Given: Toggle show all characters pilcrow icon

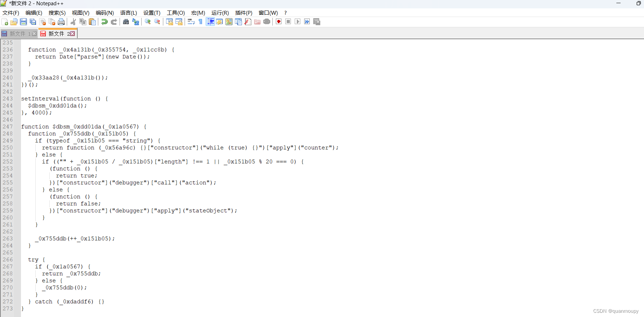Looking at the screenshot, I should point(201,22).
